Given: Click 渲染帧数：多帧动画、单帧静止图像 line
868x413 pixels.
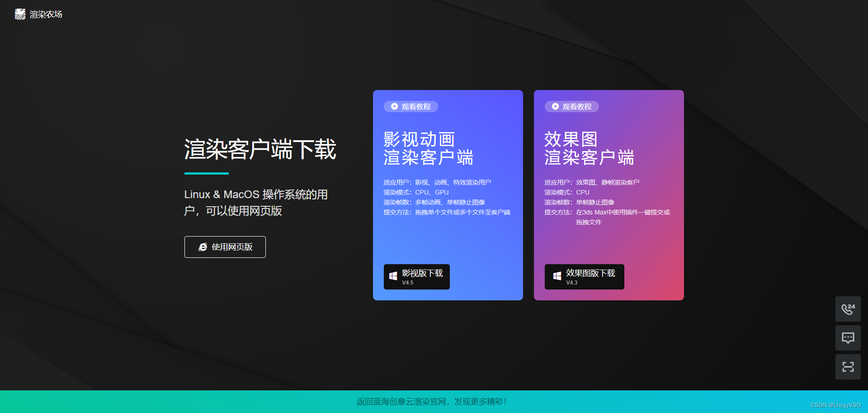Looking at the screenshot, I should [434, 202].
